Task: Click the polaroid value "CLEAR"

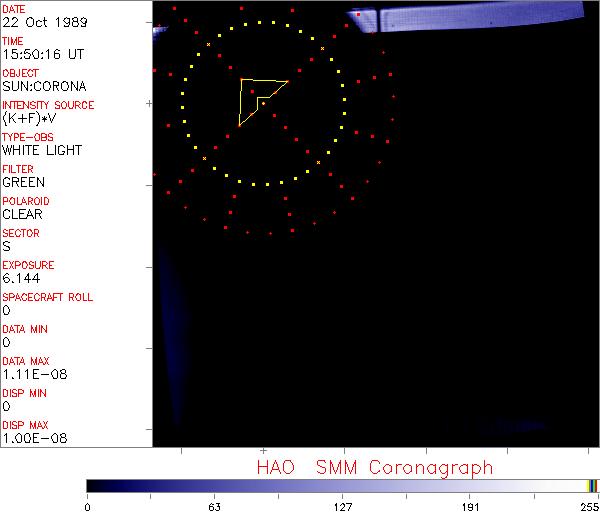Action: pyautogui.click(x=23, y=214)
